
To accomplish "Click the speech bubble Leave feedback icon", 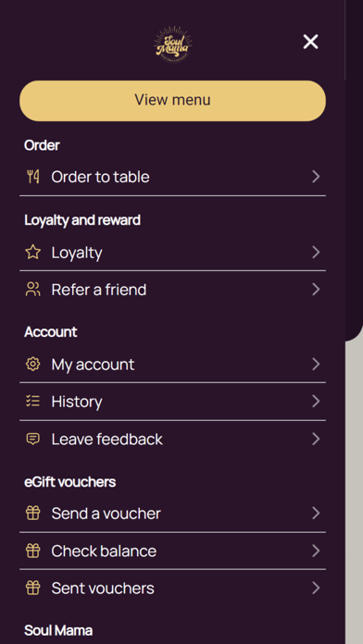I will (33, 440).
